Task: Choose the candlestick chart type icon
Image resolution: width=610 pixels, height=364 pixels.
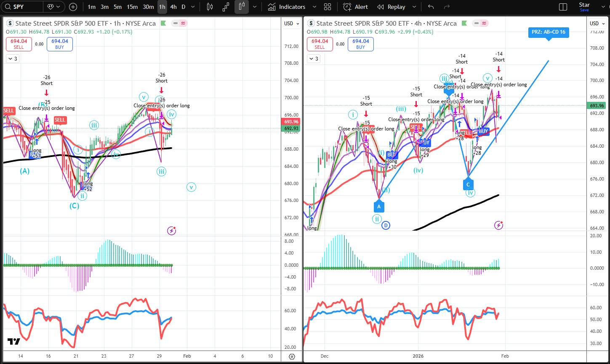Action: point(210,7)
